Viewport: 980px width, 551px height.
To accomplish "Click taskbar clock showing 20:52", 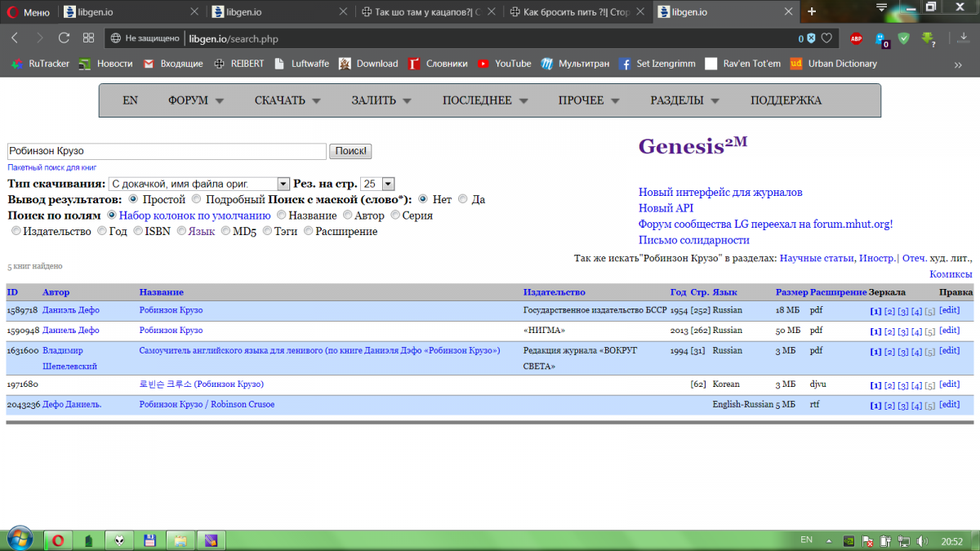I will [951, 540].
